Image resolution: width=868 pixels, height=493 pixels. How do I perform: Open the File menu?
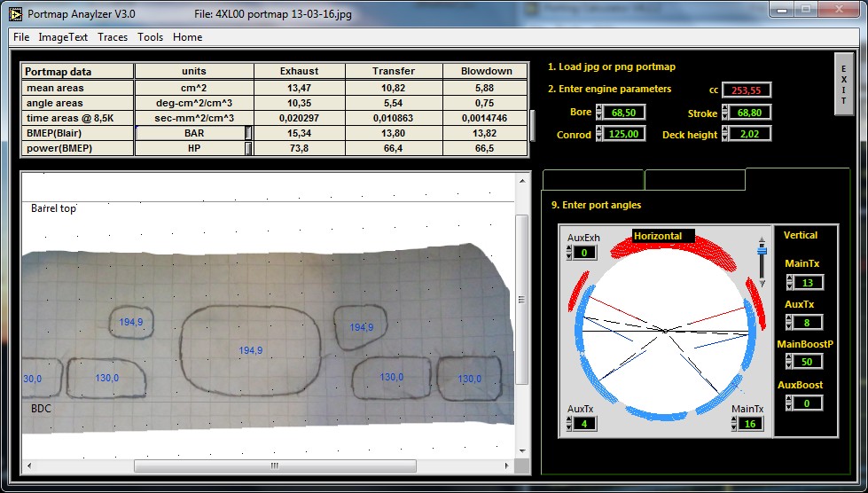[x=21, y=37]
